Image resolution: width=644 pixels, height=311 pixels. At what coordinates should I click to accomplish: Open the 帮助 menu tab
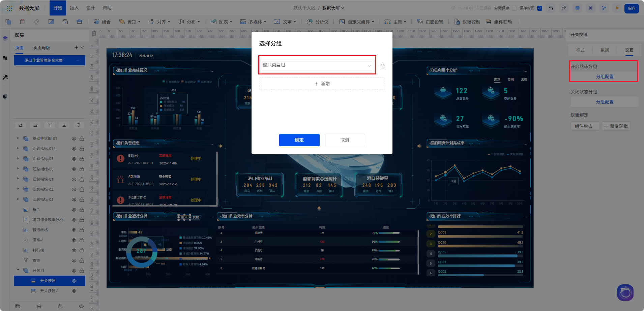pyautogui.click(x=107, y=8)
